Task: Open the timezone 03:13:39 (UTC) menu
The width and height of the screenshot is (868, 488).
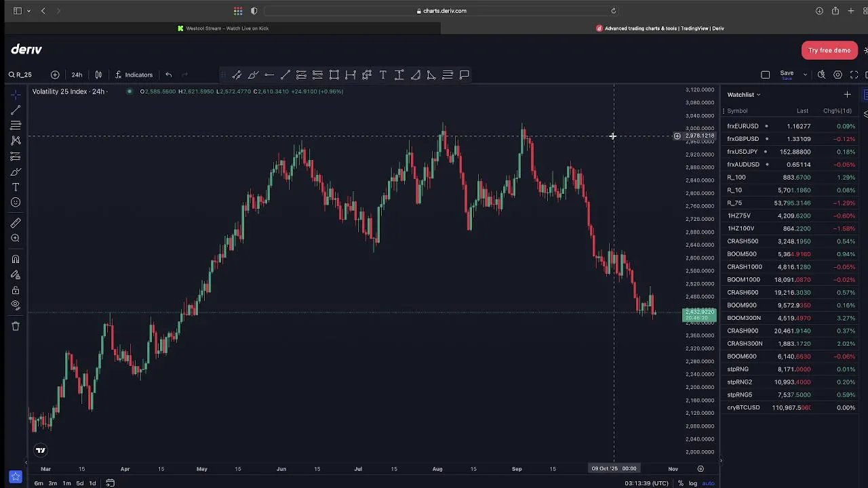Action: pyautogui.click(x=646, y=483)
